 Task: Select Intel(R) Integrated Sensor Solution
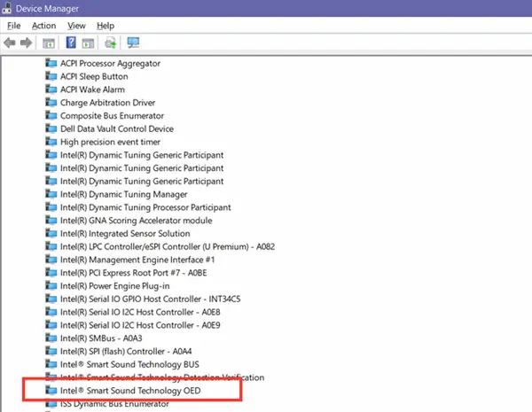point(125,234)
